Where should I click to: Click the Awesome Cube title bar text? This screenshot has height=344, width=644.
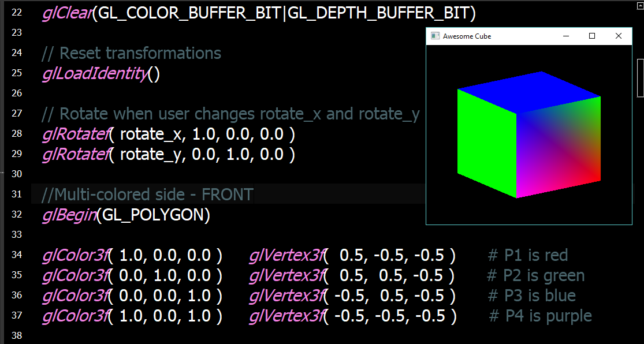[467, 36]
